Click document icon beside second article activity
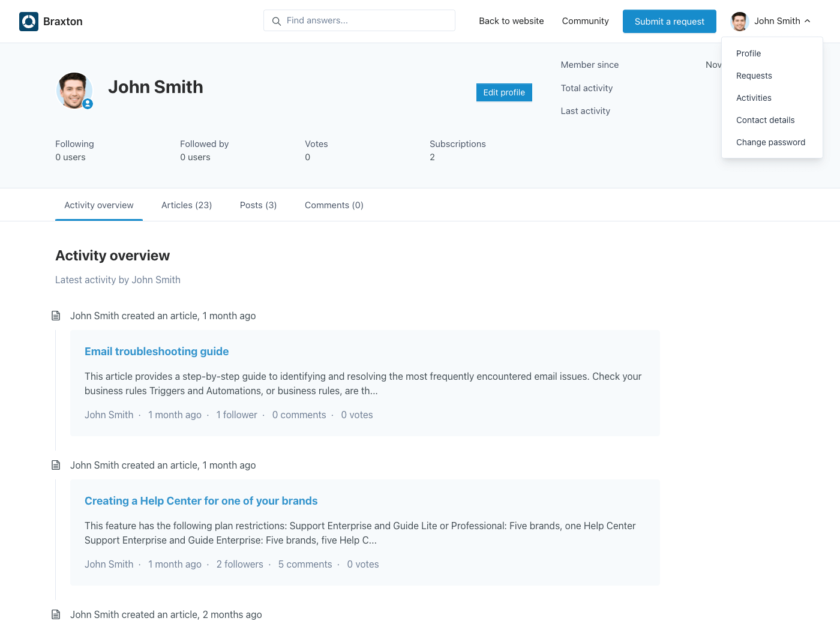 (56, 465)
